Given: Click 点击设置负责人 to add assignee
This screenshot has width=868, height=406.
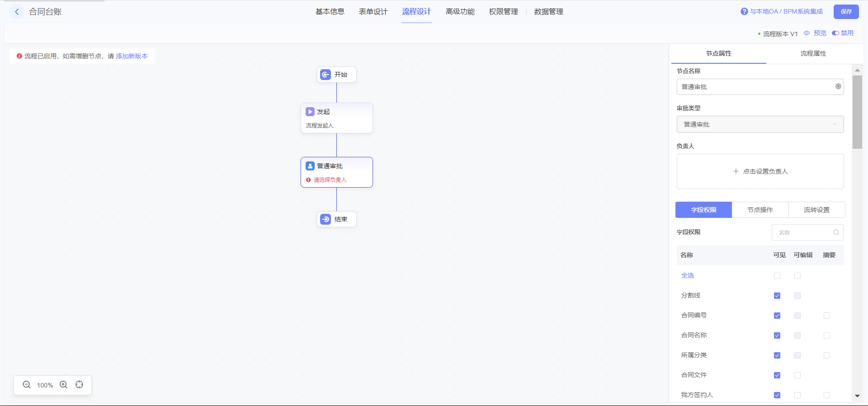Looking at the screenshot, I should point(760,171).
